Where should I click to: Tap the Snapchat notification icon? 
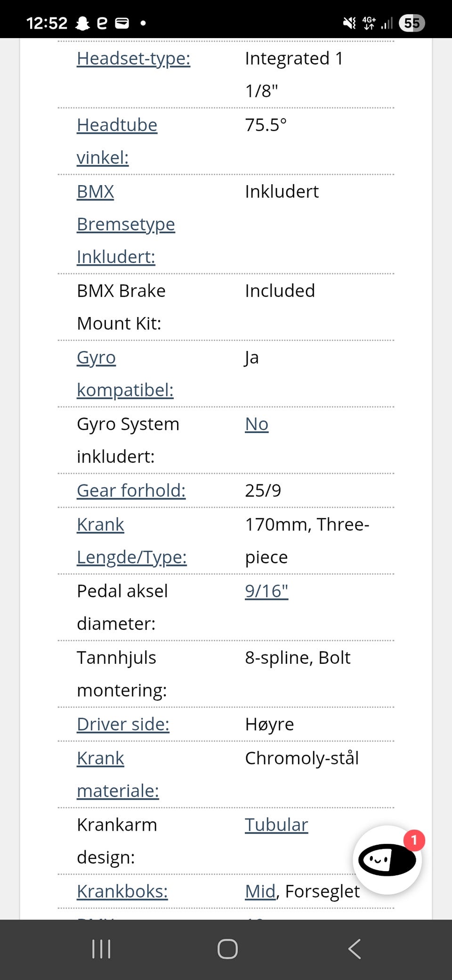[x=82, y=23]
